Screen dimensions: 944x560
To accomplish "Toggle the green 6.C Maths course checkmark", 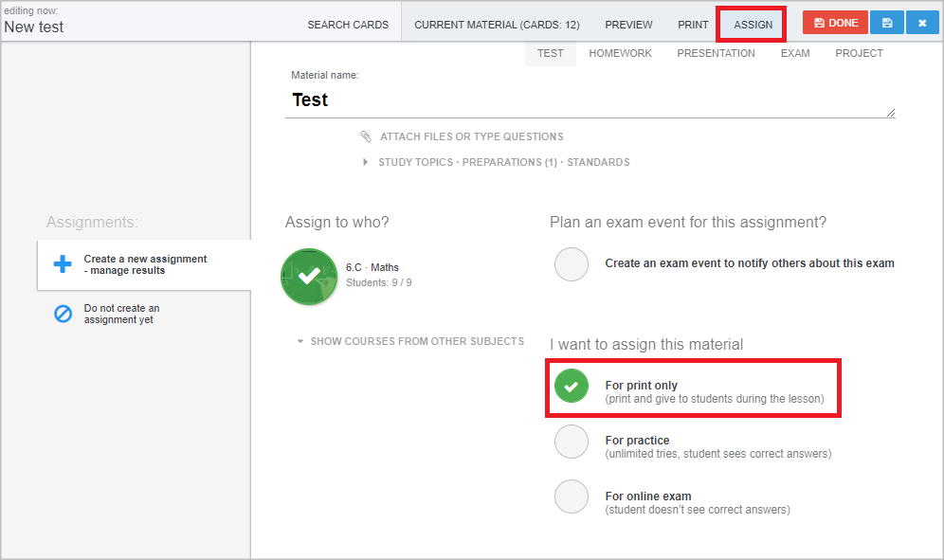I will (309, 277).
